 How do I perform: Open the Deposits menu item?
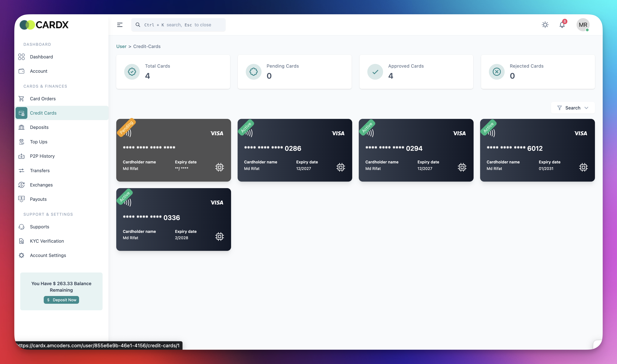(39, 127)
